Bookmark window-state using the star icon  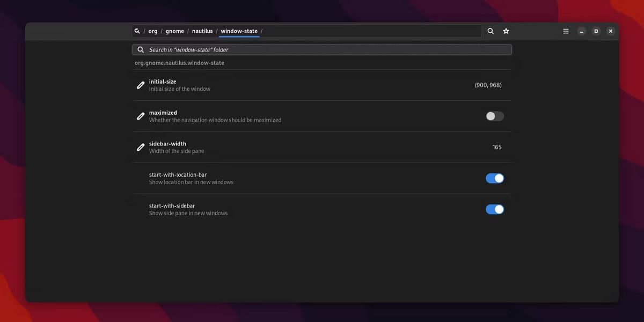click(x=506, y=31)
